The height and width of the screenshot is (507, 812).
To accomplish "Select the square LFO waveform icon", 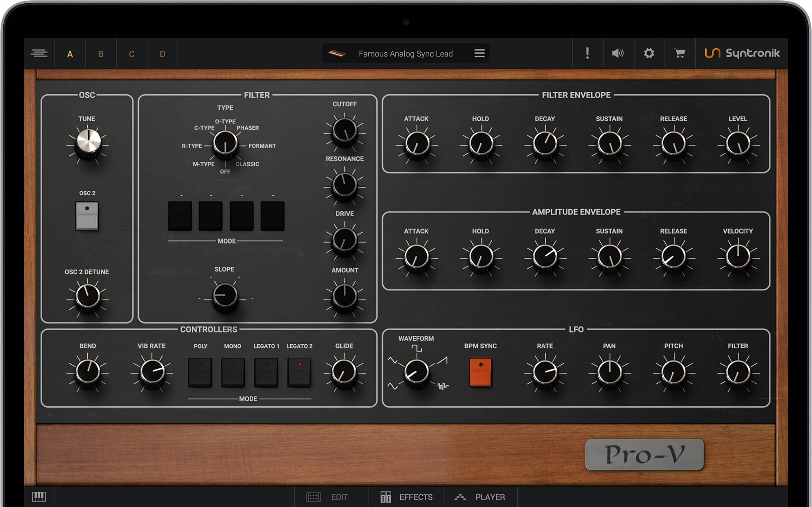I will [417, 348].
